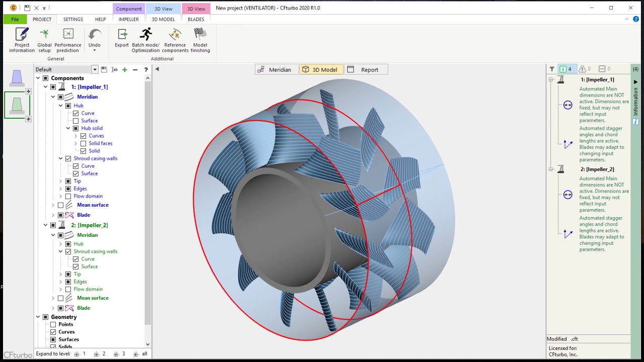Click the filter funnel icon in messages panel

click(x=552, y=69)
